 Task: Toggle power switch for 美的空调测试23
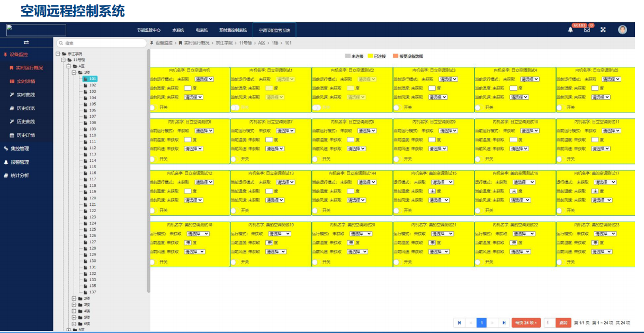560,262
